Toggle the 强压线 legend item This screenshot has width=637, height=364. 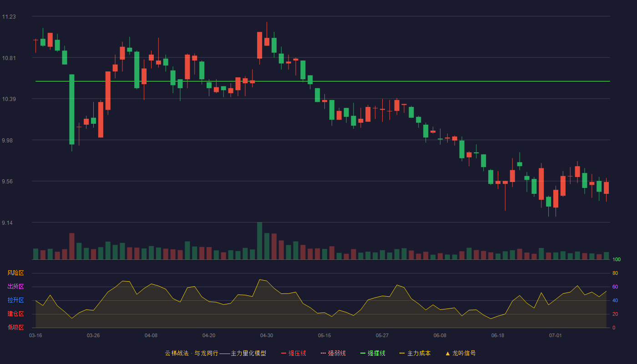point(294,353)
